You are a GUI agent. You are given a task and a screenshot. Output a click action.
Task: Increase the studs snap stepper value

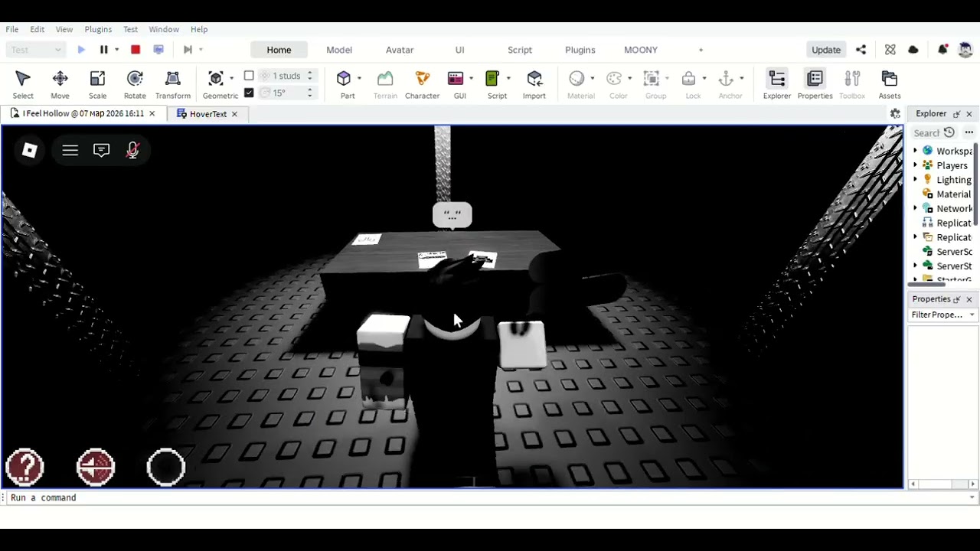(x=310, y=73)
